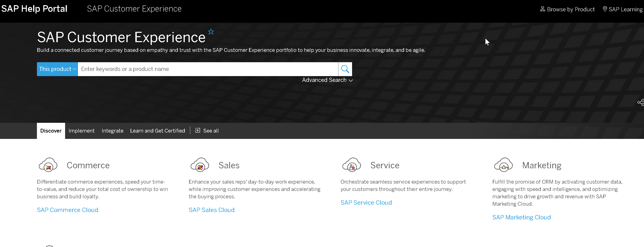The image size is (644, 247).
Task: Click the favorite star next to SAP Customer Experience
Action: [x=211, y=32]
